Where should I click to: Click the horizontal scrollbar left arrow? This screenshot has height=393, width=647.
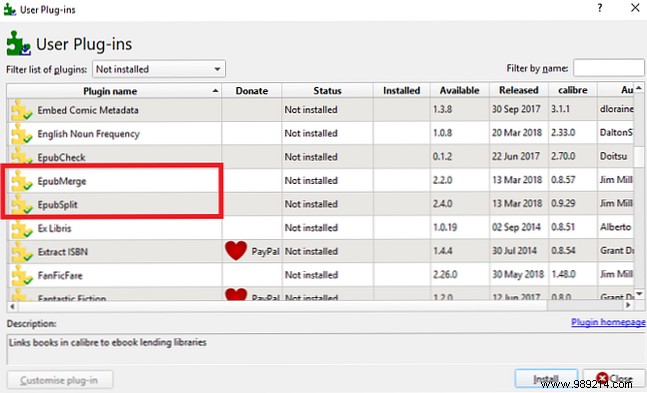click(12, 306)
